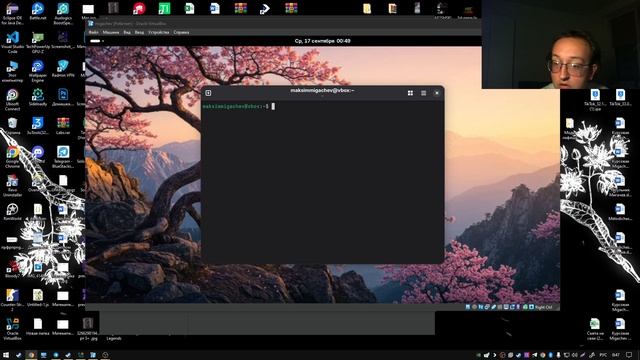Select the Excel file icon on the top row
Image resolution: width=640 pixels, height=360 pixels.
click(189, 8)
